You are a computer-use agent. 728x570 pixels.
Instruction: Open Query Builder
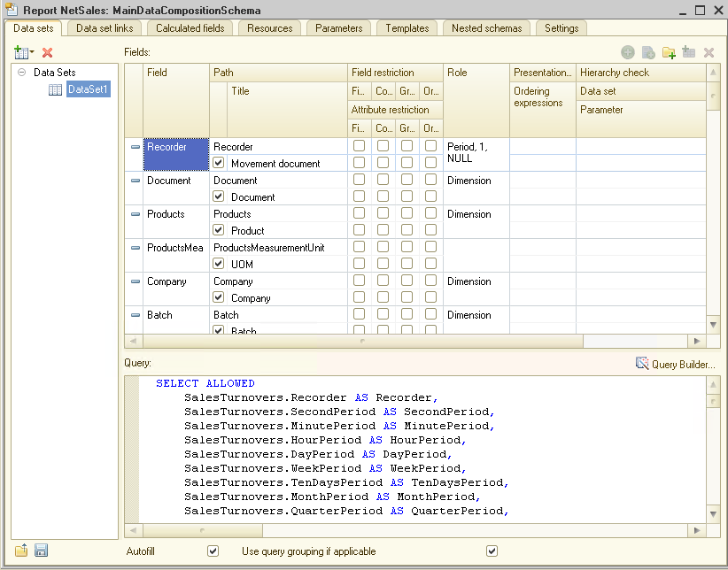(x=682, y=364)
